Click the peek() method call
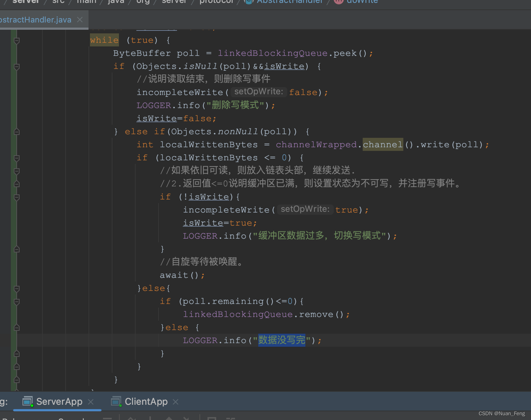 (x=350, y=53)
